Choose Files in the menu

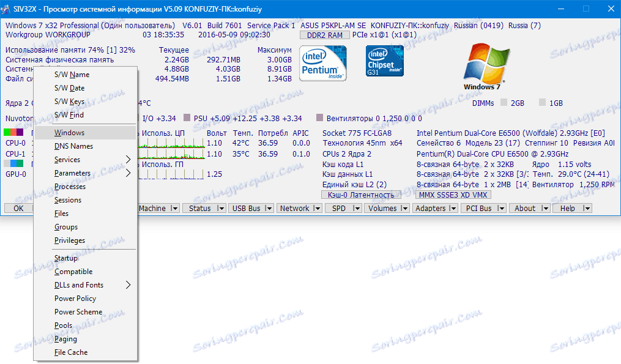[x=86, y=214]
